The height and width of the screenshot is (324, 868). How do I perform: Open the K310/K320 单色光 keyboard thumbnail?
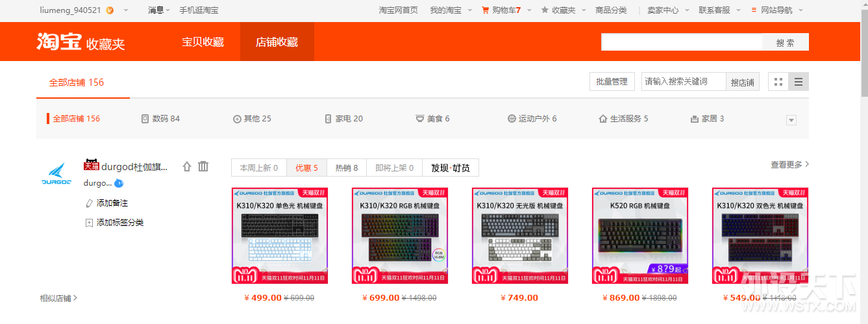280,236
